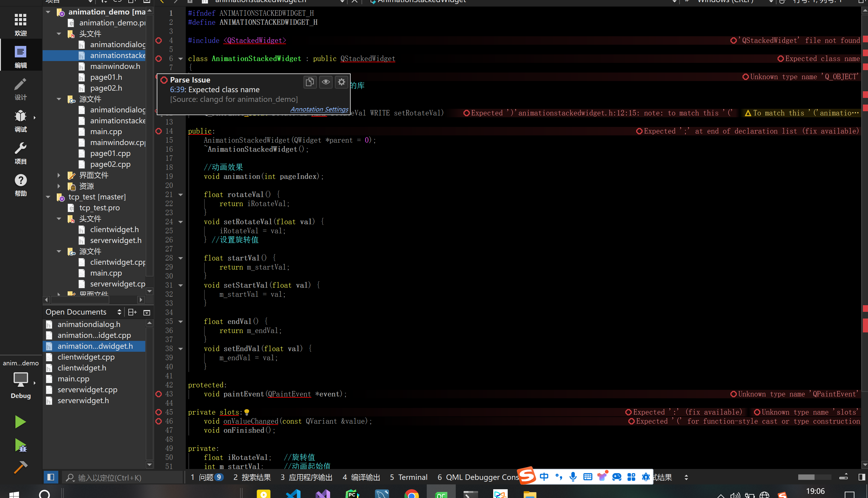This screenshot has width=868, height=498.
Task: Open the 4 编译输出 tab
Action: (x=361, y=477)
